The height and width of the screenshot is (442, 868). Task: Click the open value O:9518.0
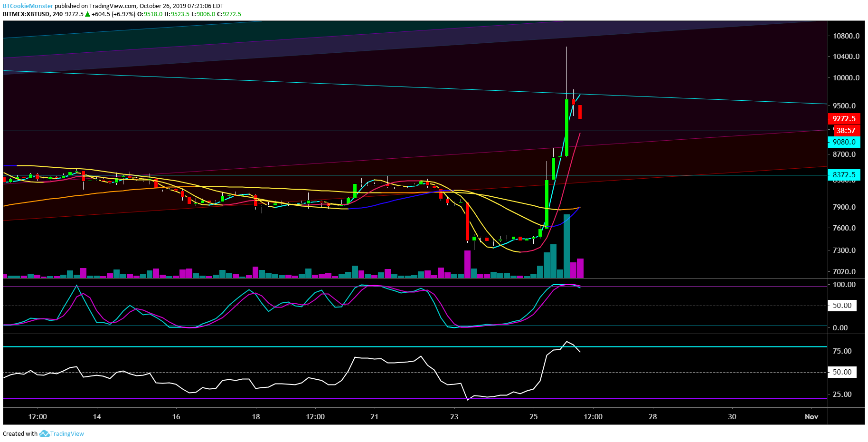coord(150,14)
